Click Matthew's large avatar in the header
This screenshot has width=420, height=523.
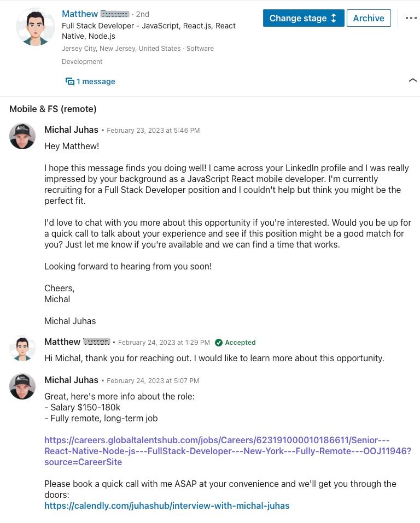(x=35, y=27)
